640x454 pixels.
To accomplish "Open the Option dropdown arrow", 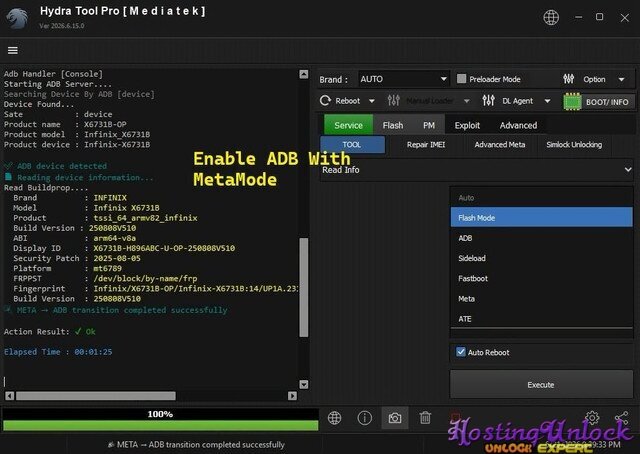I will coord(621,79).
